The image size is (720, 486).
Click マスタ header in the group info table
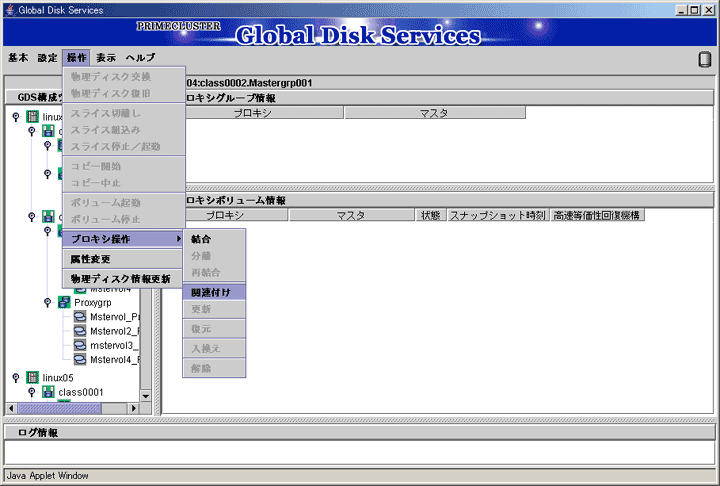click(434, 113)
